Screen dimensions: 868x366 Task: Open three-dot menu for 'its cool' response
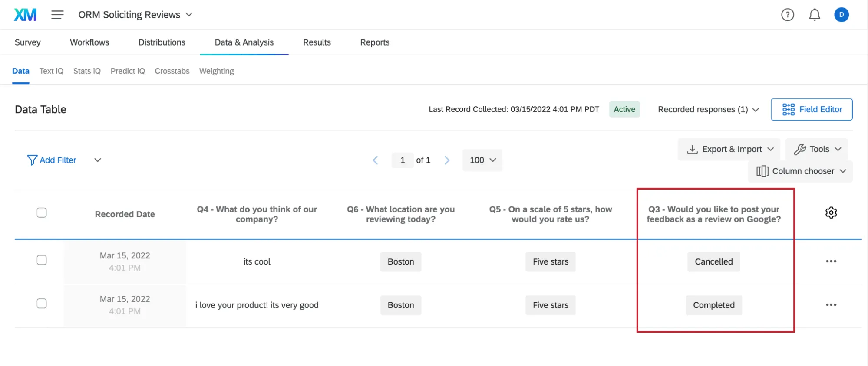831,261
